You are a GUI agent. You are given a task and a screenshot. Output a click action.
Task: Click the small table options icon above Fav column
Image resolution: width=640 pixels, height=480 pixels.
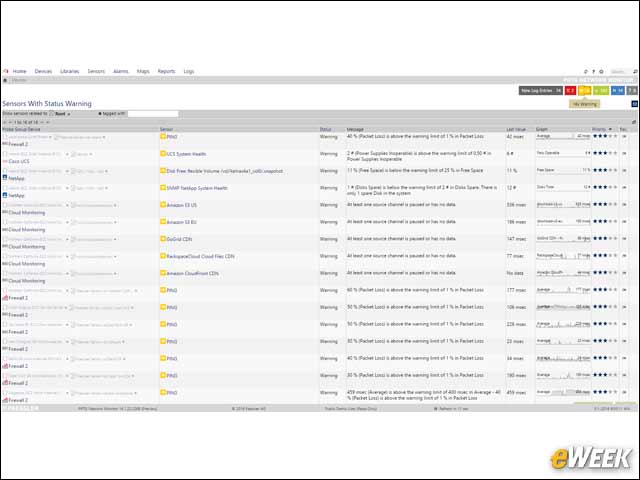point(634,122)
